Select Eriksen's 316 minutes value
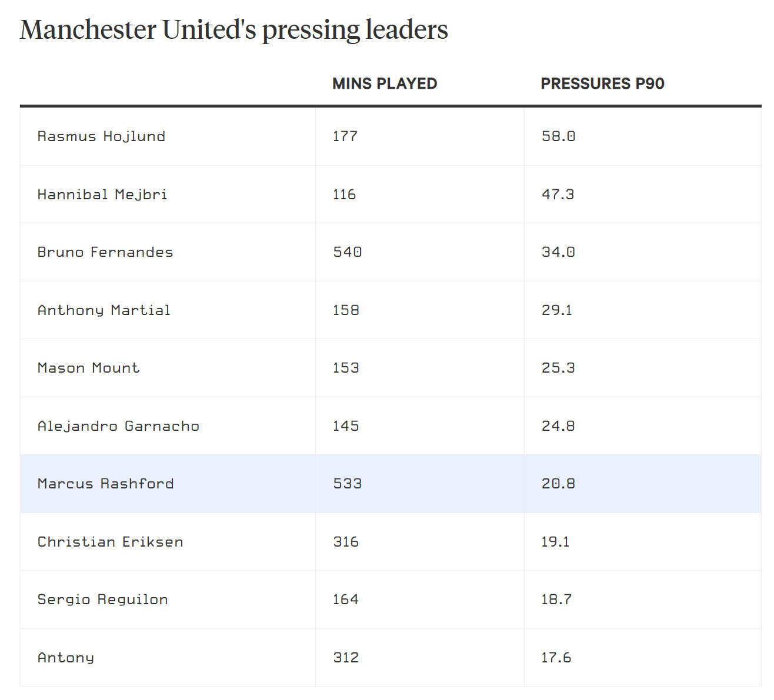Screen dimensions: 774x700 [x=346, y=542]
